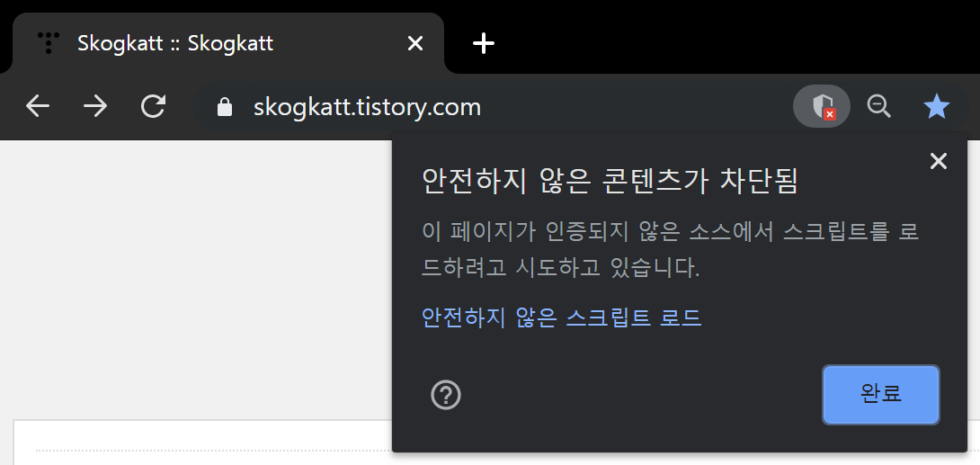The height and width of the screenshot is (465, 980).
Task: Close the Skogkatt :: Skogkatt tab
Action: click(x=415, y=43)
